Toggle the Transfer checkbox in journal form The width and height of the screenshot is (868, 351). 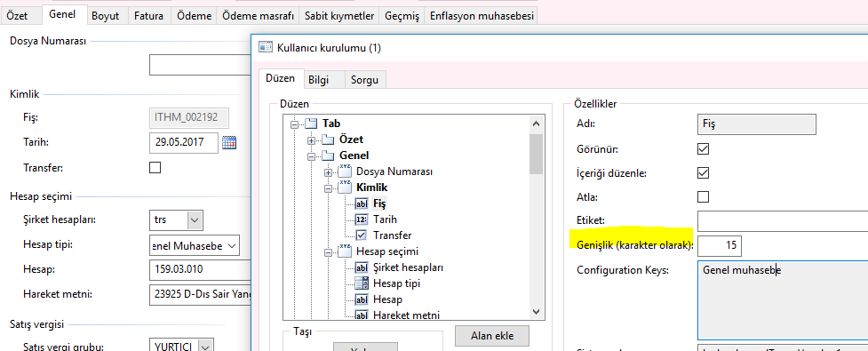155,167
